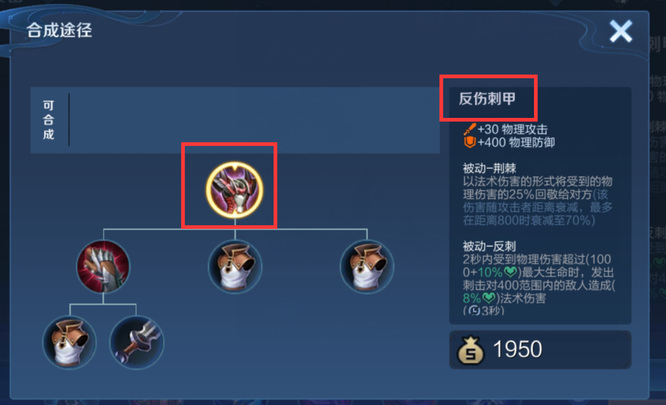Click the 合成途径 panel title
This screenshot has height=405, width=666.
tap(59, 30)
